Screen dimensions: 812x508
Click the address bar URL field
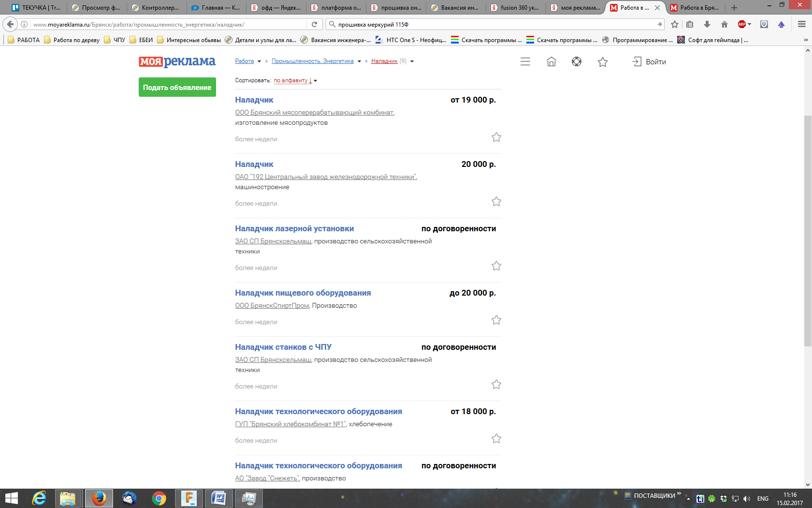point(169,24)
